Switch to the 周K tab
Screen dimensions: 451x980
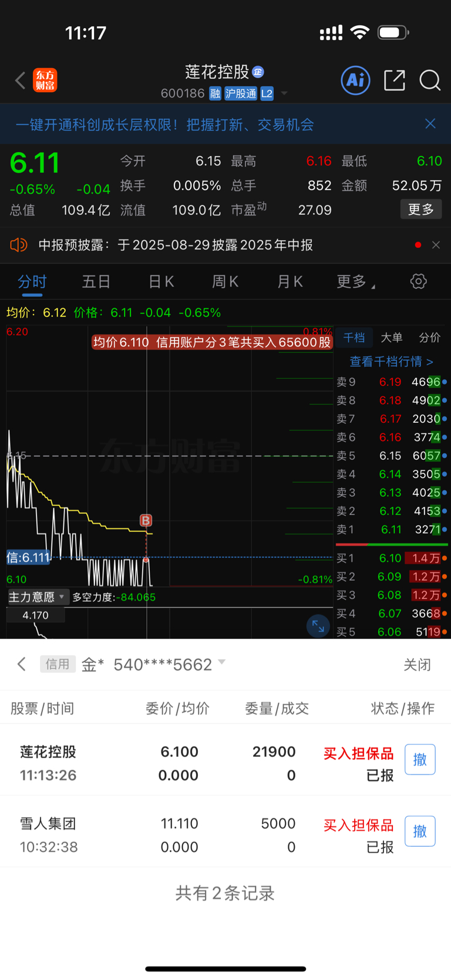click(x=225, y=282)
